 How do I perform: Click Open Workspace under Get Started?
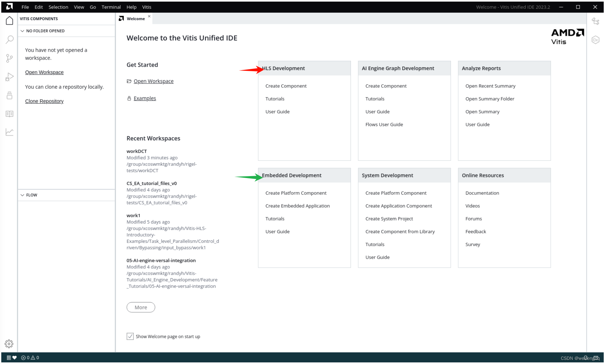click(x=154, y=81)
